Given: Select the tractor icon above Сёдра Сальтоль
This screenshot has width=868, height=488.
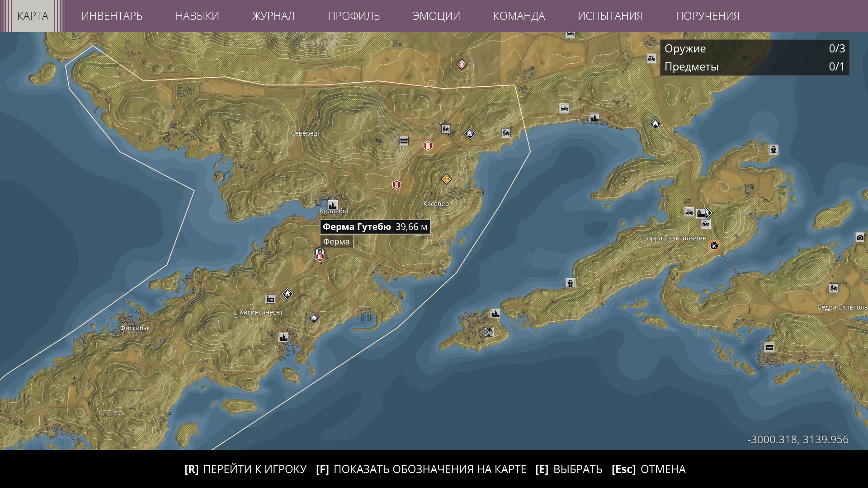Looking at the screenshot, I should [834, 287].
